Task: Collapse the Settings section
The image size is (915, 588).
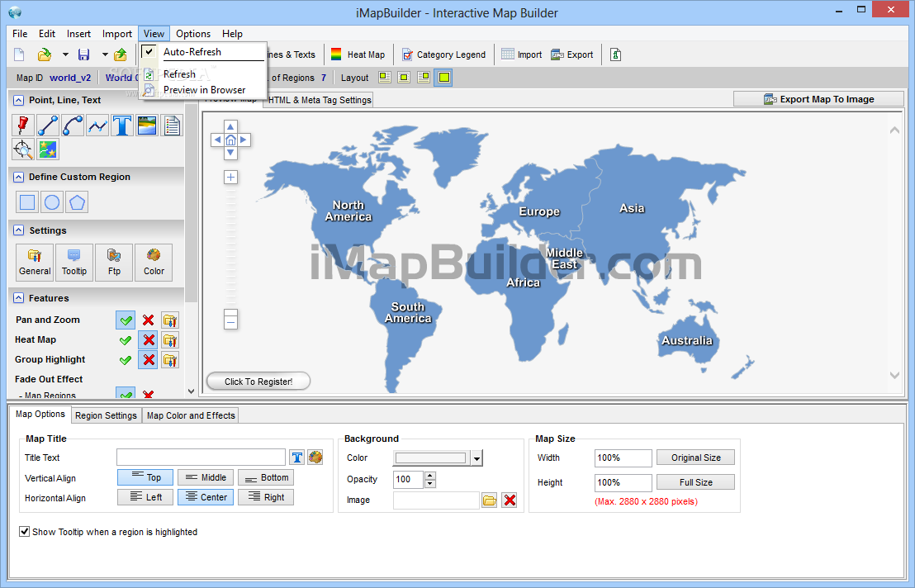Action: click(x=19, y=230)
